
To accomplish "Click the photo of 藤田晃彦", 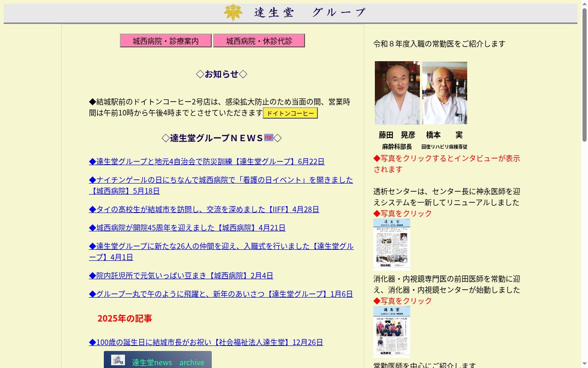I will click(x=397, y=93).
